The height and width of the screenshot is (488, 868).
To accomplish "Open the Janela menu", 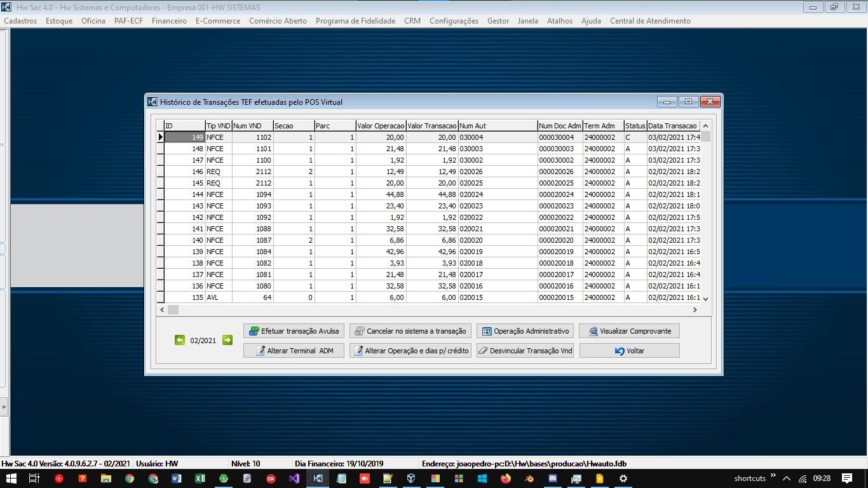I will click(x=528, y=21).
